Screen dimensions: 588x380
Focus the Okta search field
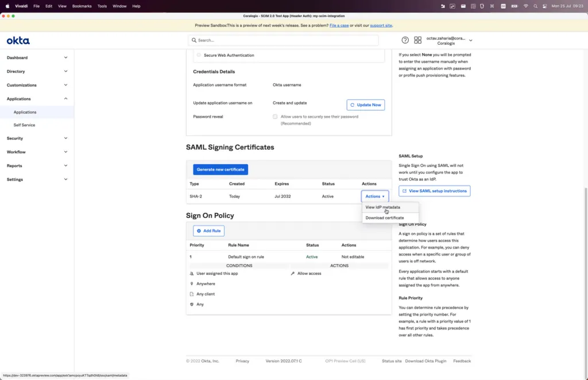pos(284,40)
